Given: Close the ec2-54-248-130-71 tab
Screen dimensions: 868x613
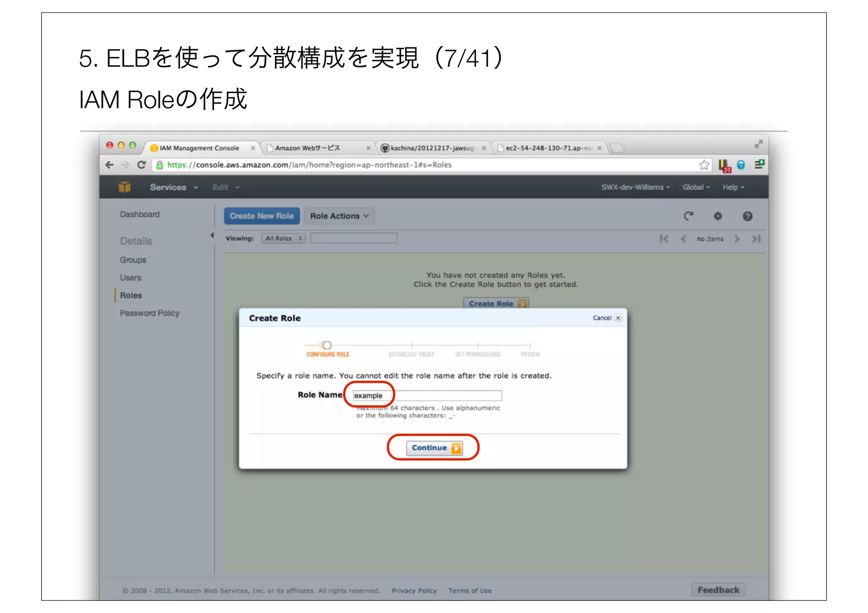Looking at the screenshot, I should 599,148.
